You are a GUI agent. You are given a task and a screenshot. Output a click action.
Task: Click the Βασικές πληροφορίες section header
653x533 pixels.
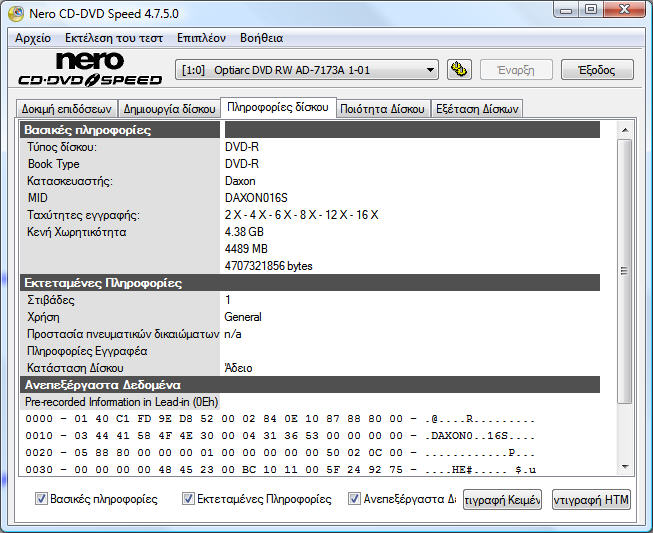tap(120, 130)
